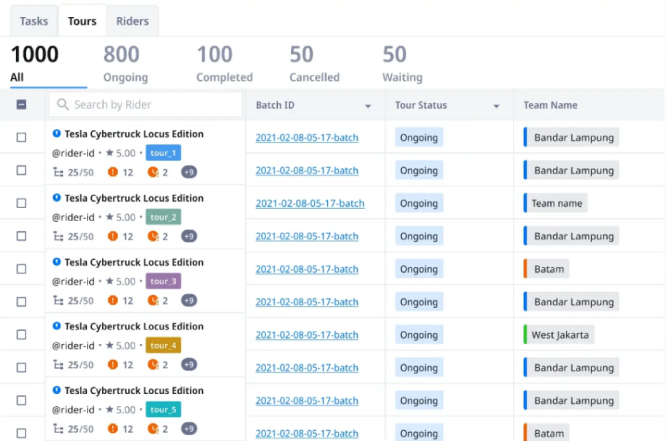Click the blue status icon beside first Tesla Cybertruck

pos(57,133)
